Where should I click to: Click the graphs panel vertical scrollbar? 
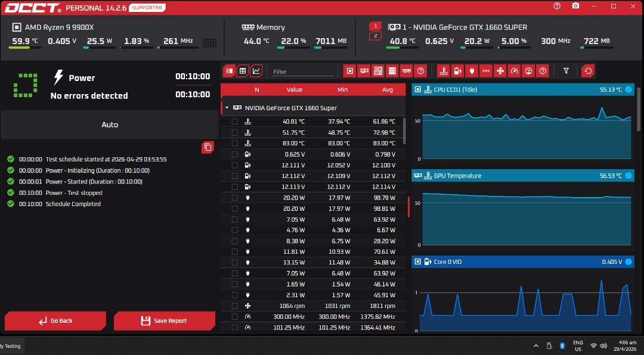pos(639,110)
